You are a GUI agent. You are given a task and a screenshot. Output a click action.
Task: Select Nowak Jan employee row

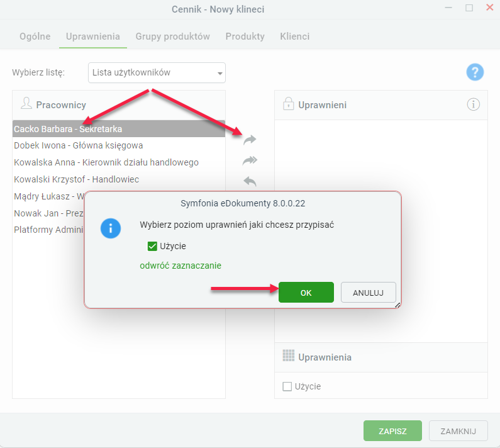[x=48, y=213]
